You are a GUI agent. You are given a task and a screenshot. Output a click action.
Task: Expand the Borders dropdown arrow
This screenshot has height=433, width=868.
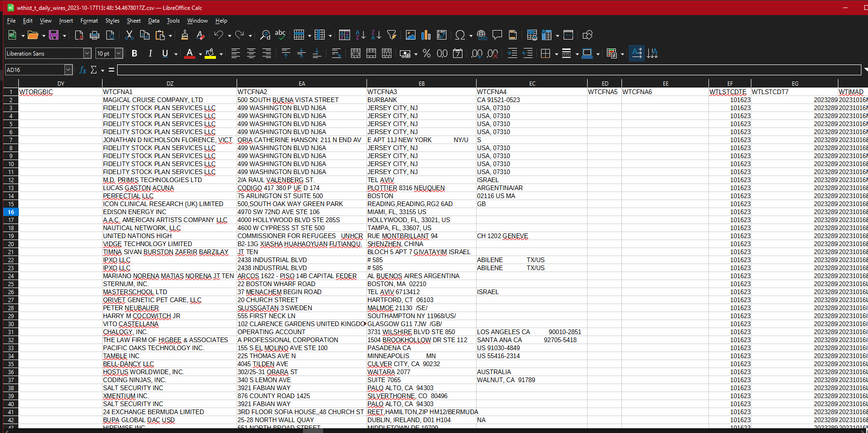click(556, 54)
